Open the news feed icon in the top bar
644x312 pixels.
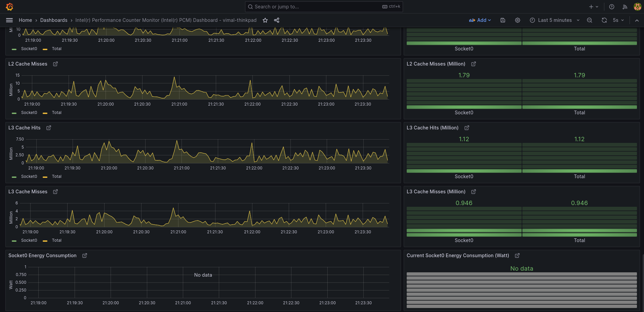pyautogui.click(x=625, y=7)
